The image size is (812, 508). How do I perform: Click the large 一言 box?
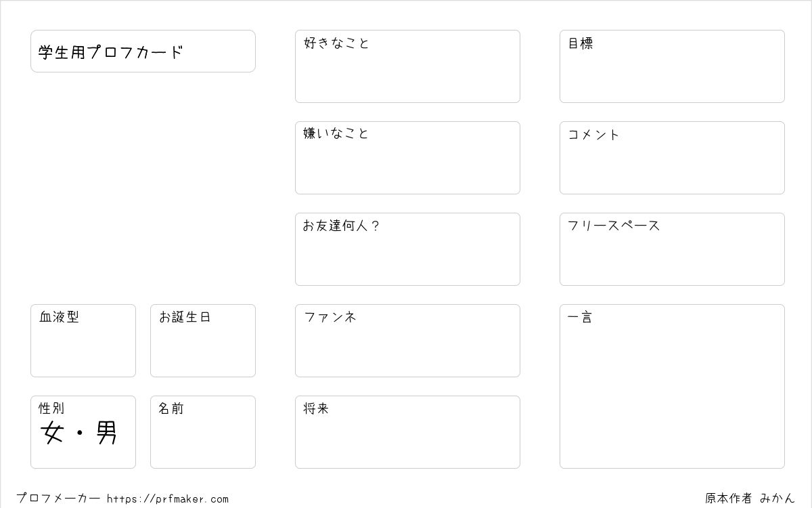(x=672, y=386)
